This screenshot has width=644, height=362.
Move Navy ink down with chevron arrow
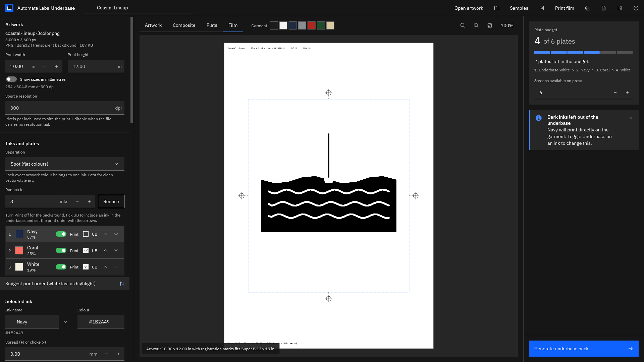(116, 234)
